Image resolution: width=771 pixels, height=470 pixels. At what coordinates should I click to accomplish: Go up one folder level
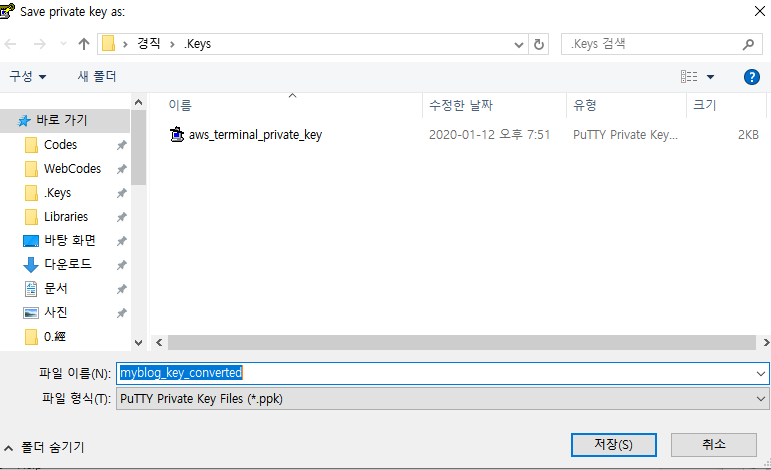pyautogui.click(x=84, y=44)
